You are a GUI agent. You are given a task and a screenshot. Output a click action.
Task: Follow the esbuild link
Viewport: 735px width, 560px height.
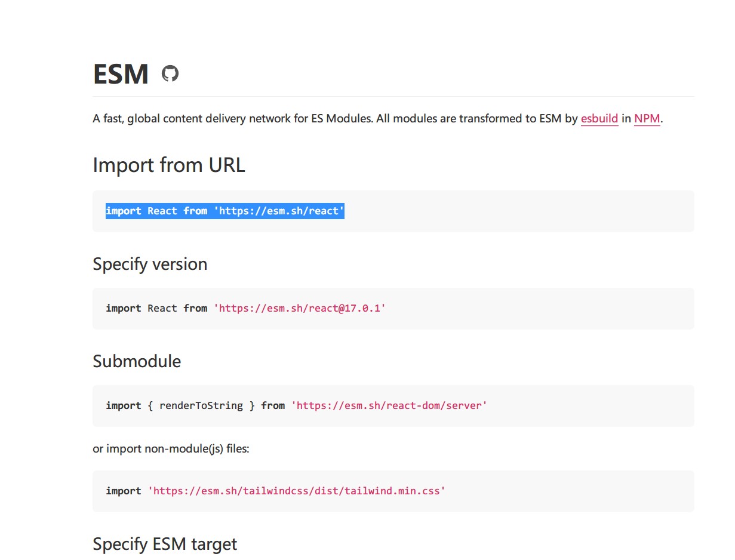[x=599, y=118]
